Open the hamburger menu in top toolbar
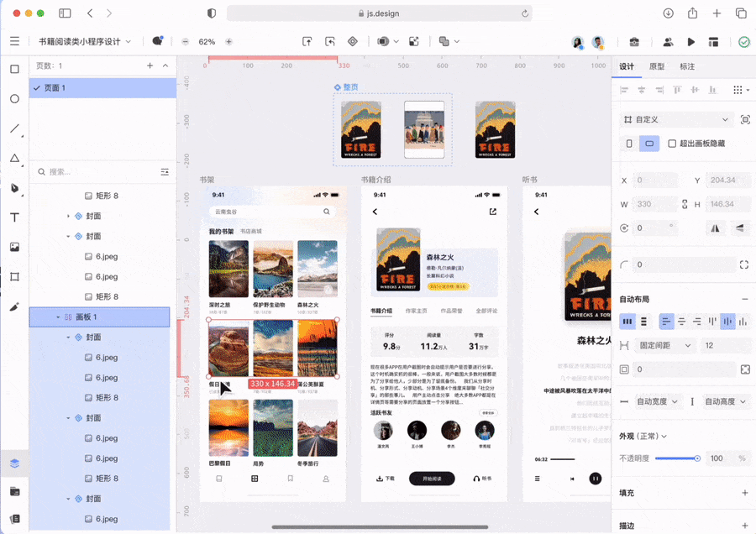Screen dimensions: 756x534 pos(14,41)
